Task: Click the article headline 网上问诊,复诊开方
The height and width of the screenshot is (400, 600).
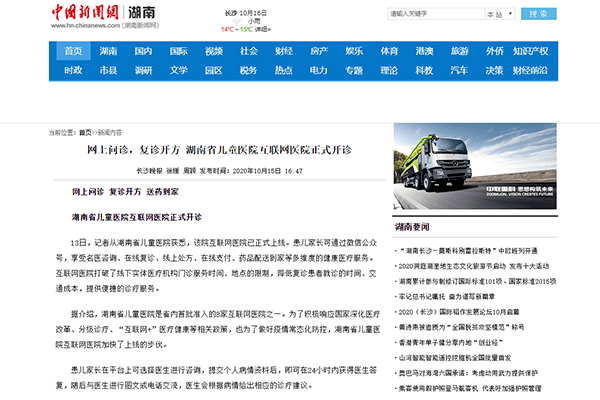Action: (x=219, y=150)
